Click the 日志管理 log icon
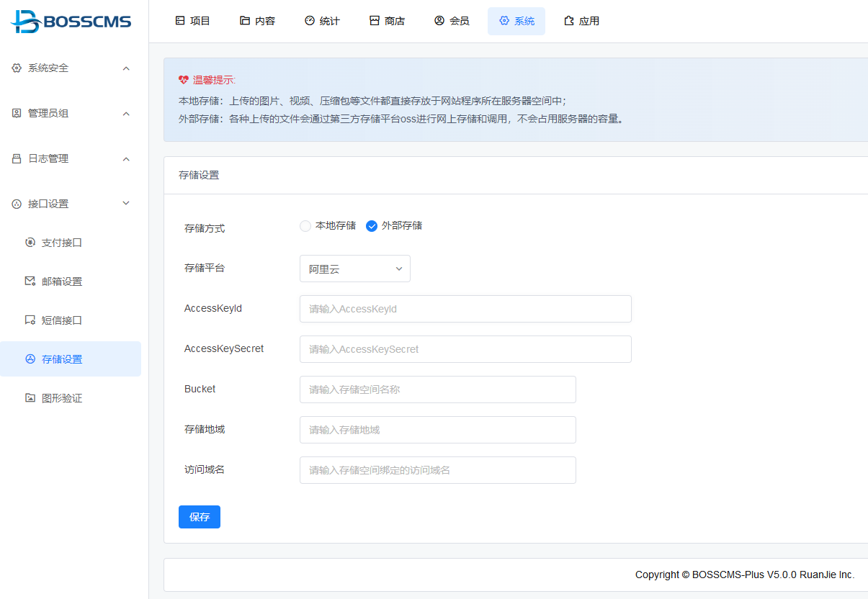 (x=17, y=159)
